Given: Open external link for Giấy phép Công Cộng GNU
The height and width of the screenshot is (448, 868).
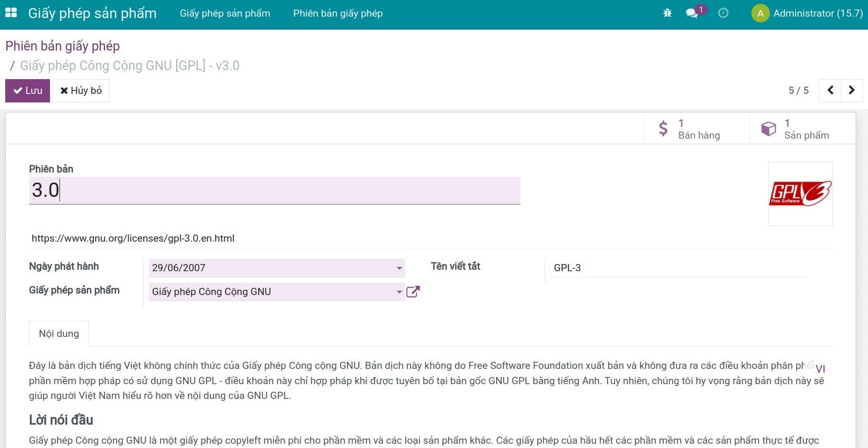Looking at the screenshot, I should click(413, 292).
